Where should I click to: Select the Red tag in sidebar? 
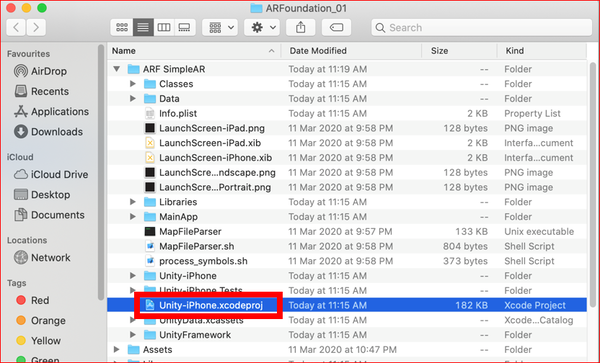pos(32,300)
